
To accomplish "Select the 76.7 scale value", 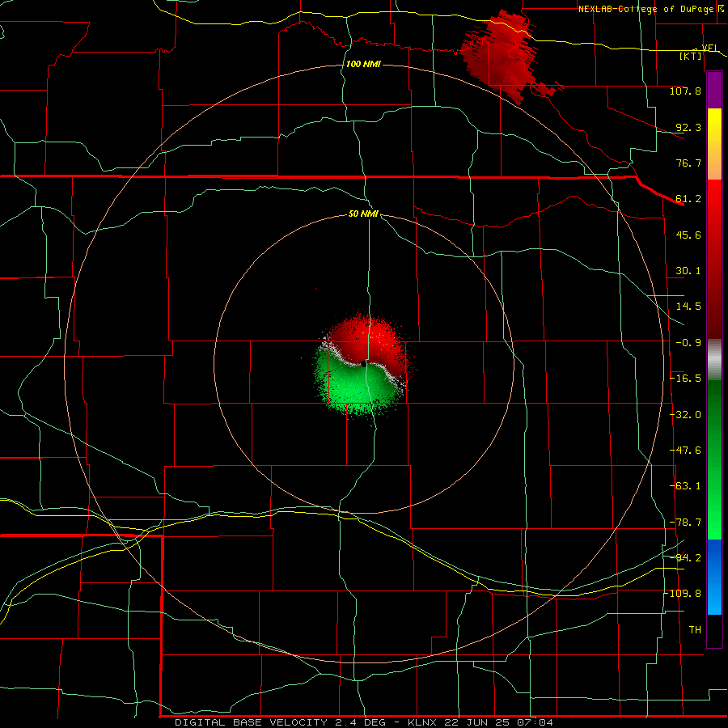I will click(x=688, y=163).
